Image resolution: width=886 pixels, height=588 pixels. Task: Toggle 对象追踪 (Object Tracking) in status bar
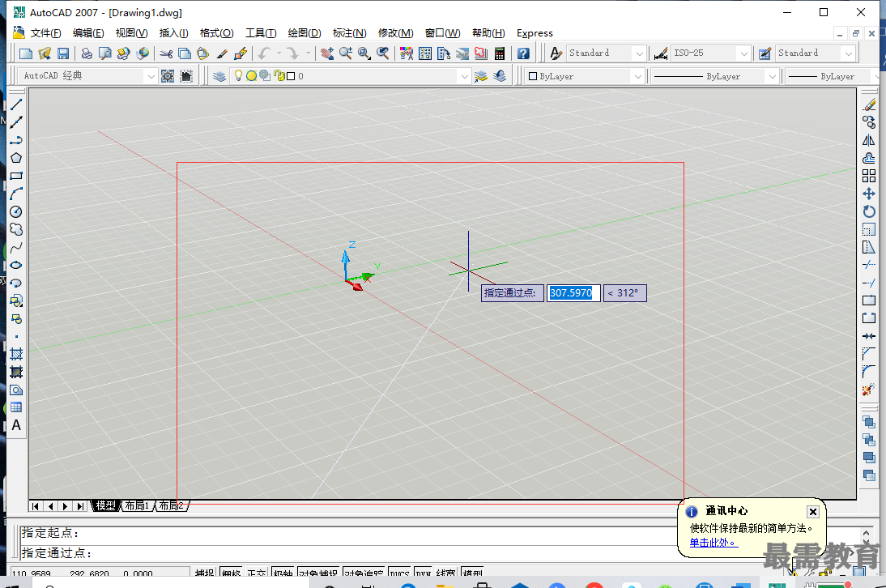(364, 572)
